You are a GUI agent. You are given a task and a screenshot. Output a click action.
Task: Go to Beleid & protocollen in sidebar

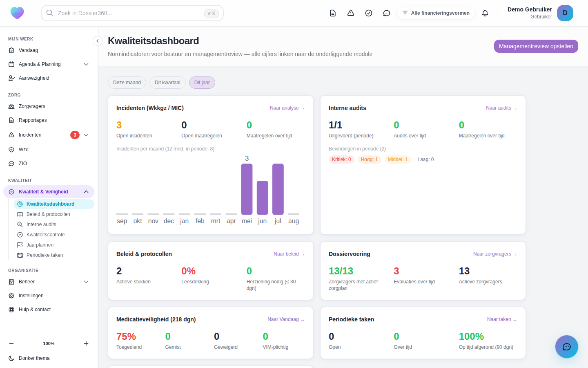coord(54,214)
